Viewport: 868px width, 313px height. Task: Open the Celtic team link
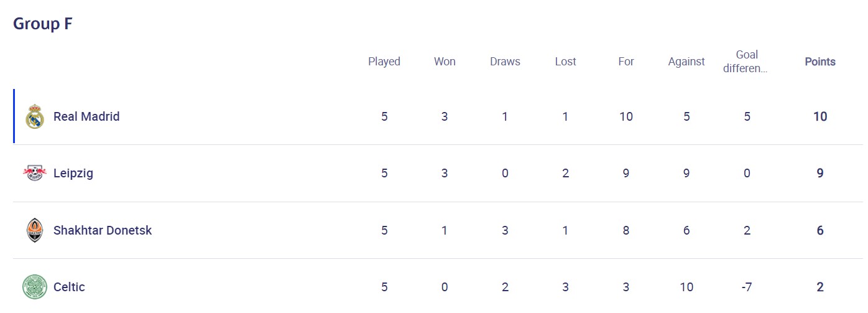click(69, 287)
